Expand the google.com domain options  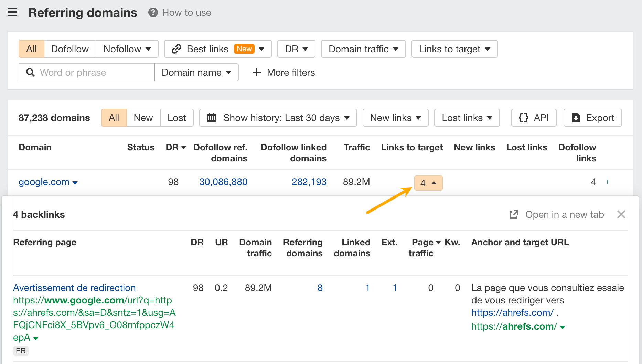pos(75,183)
